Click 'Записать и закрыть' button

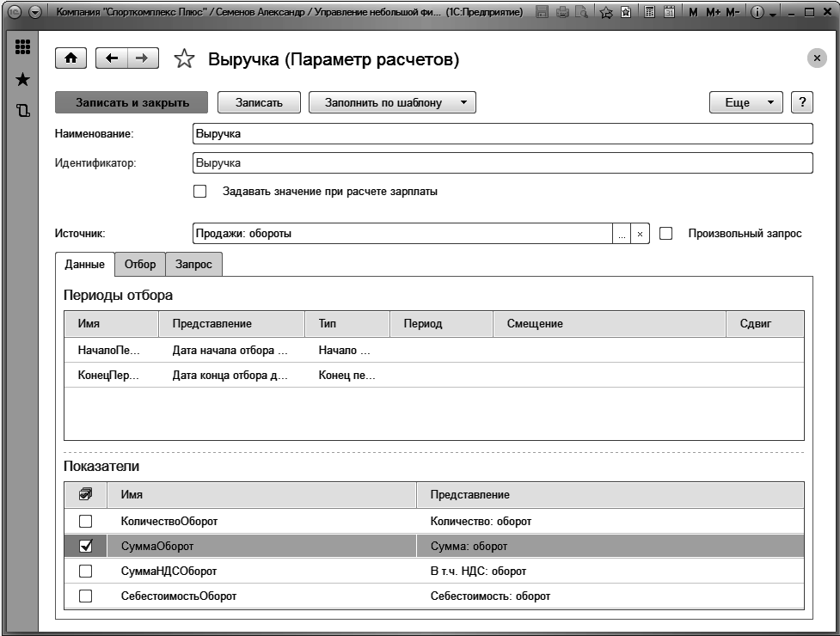(x=132, y=102)
